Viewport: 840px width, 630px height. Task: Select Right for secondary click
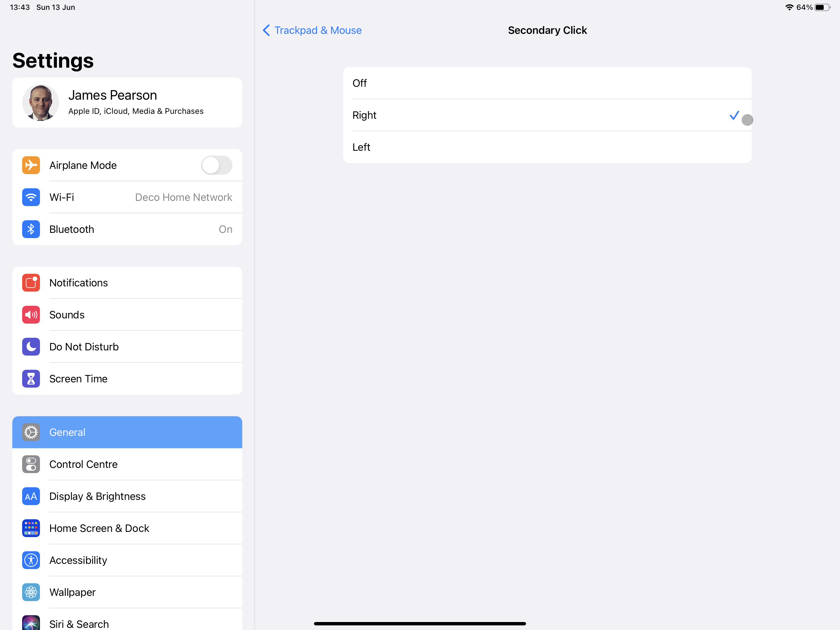coord(547,115)
